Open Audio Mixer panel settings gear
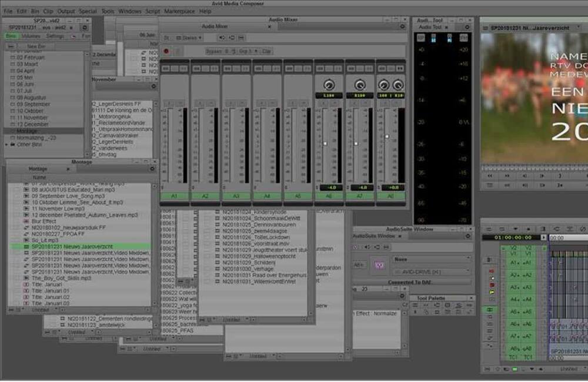Viewport: 588px width, 382px height. [x=403, y=26]
